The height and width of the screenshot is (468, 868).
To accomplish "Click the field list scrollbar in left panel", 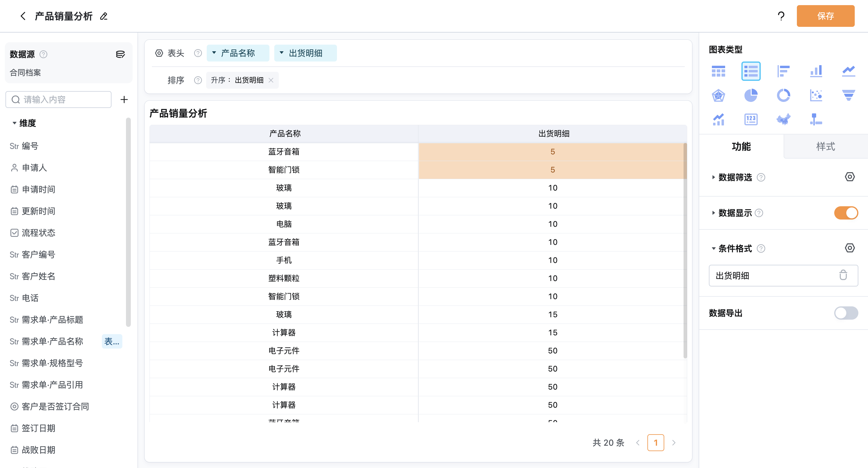I will pyautogui.click(x=128, y=223).
